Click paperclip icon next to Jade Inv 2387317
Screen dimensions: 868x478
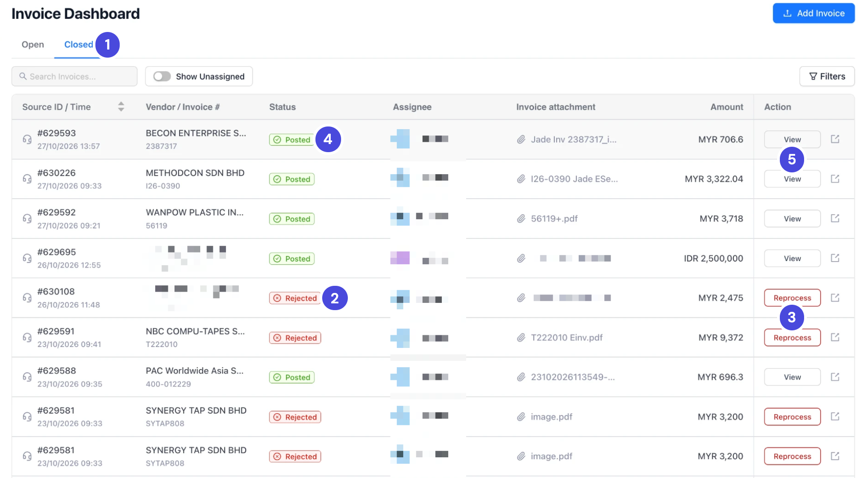pos(521,140)
